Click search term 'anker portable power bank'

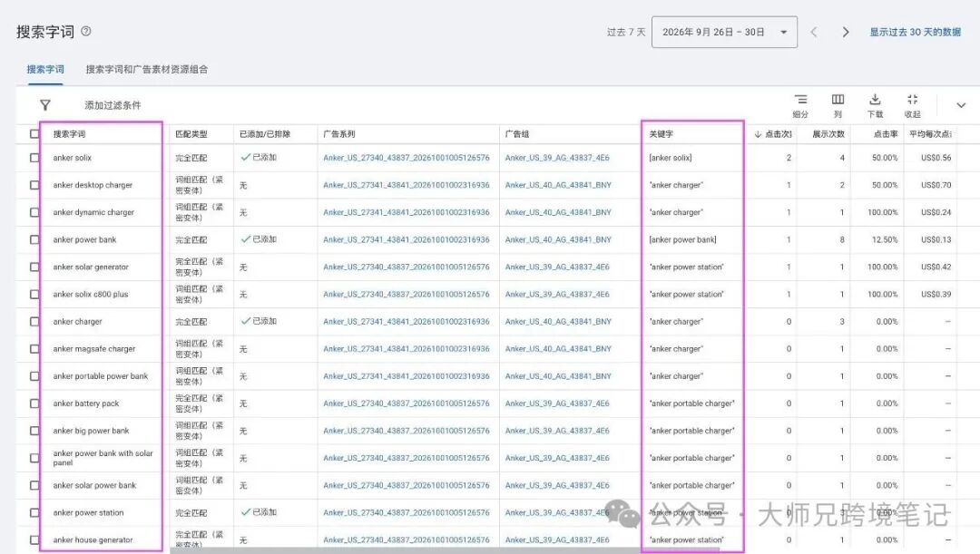(101, 376)
